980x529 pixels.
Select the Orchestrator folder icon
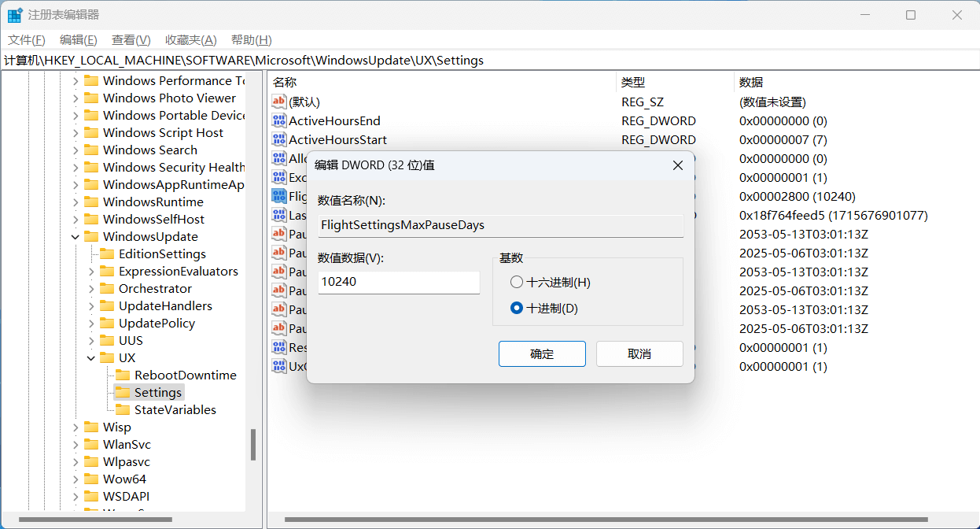pyautogui.click(x=107, y=288)
